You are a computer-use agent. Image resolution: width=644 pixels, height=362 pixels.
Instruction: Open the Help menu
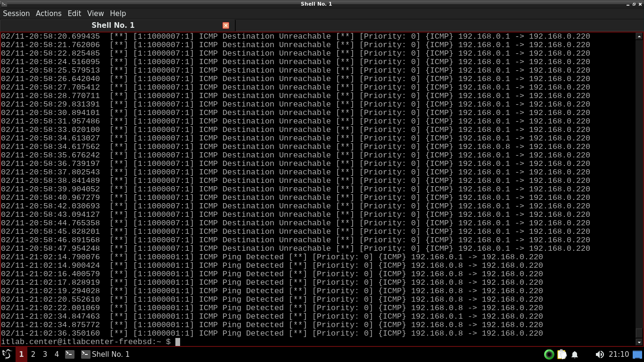118,13
